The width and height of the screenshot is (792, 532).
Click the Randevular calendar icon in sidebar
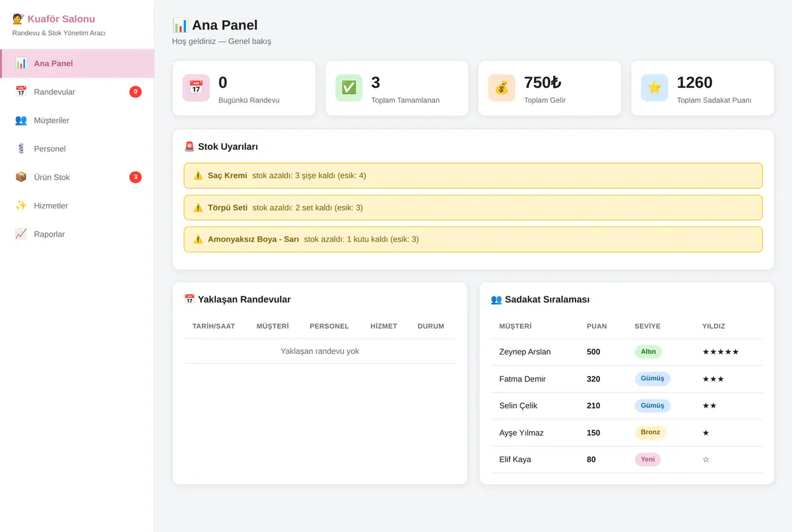pos(21,92)
